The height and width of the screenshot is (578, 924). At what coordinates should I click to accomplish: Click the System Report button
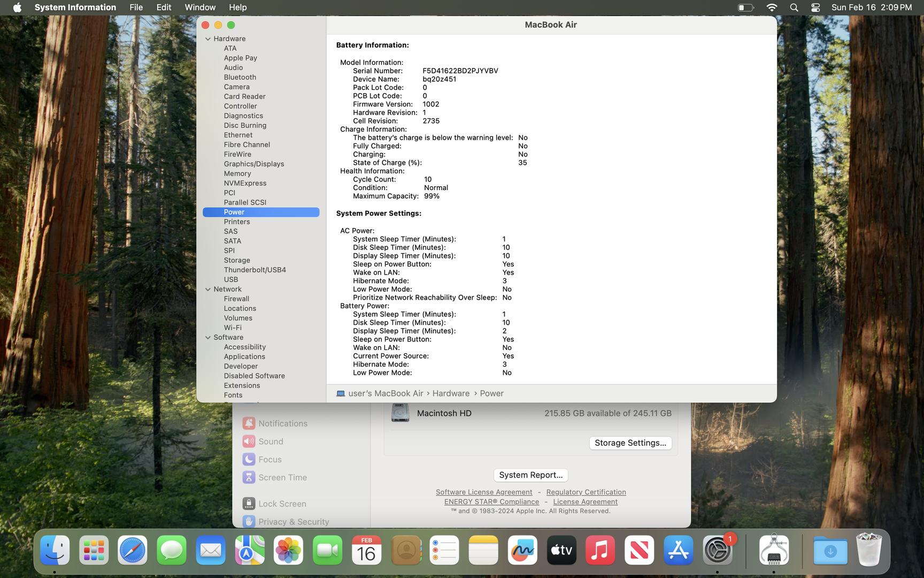(530, 475)
